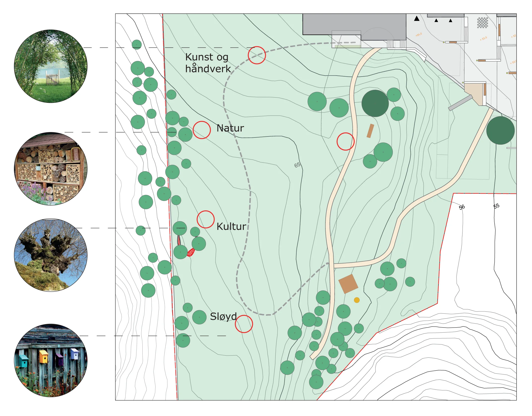Click the large brown square structure
532x416 pixels.
(x=348, y=284)
